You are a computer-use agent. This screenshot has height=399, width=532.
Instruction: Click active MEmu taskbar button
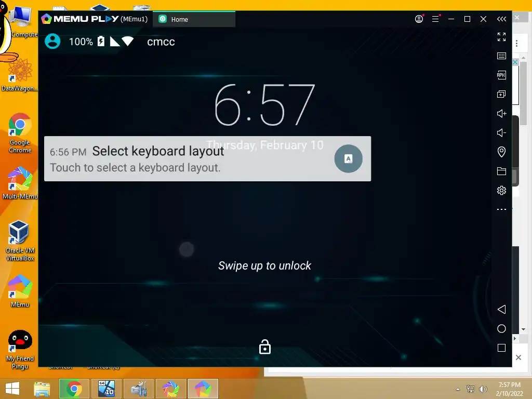point(203,389)
